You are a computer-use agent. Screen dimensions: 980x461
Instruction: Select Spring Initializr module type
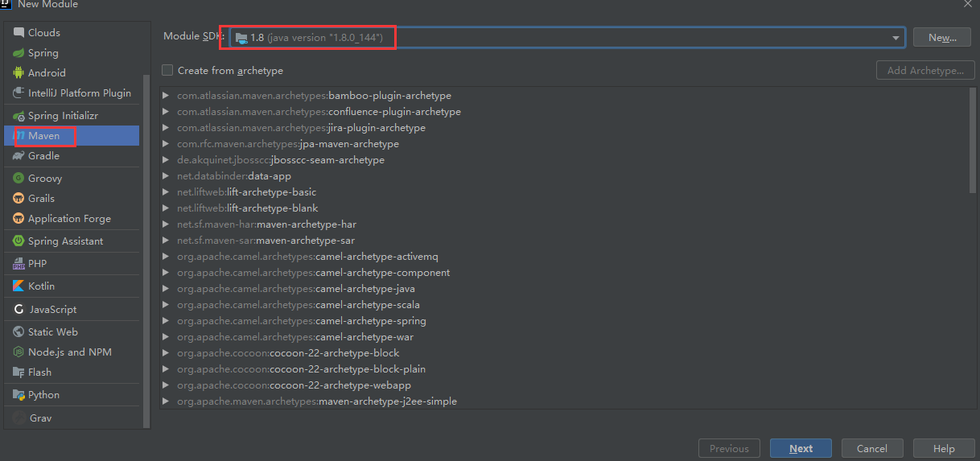pyautogui.click(x=72, y=116)
